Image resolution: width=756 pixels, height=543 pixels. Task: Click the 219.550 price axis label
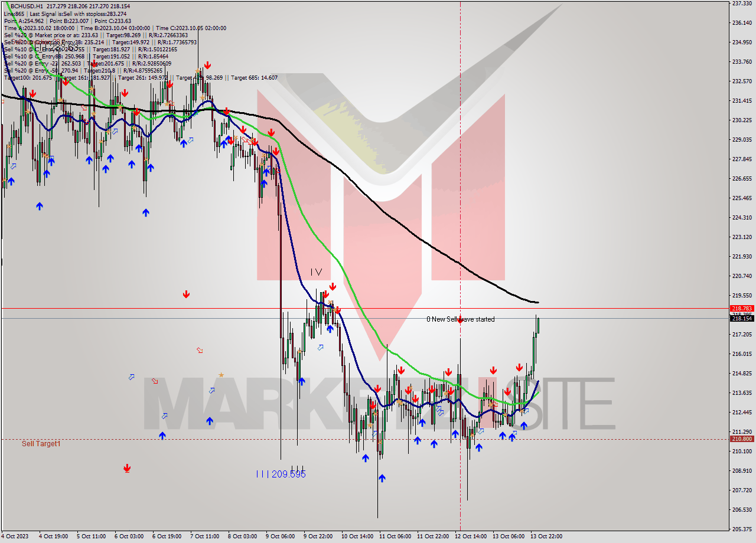pos(742,296)
